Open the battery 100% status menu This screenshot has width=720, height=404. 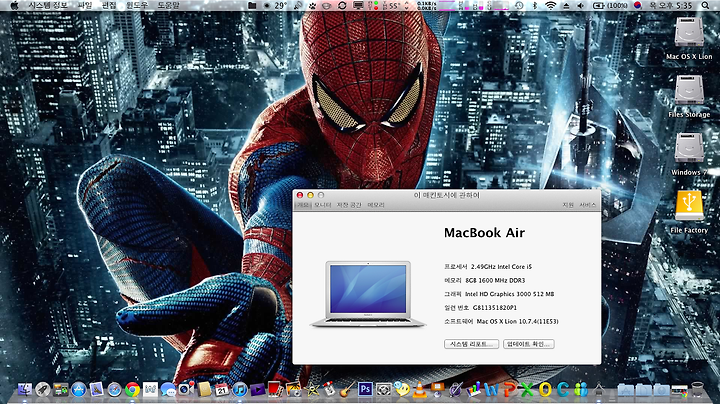[610, 6]
